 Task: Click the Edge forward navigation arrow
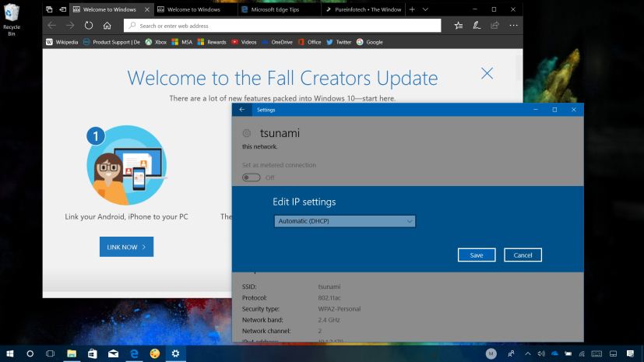click(70, 26)
